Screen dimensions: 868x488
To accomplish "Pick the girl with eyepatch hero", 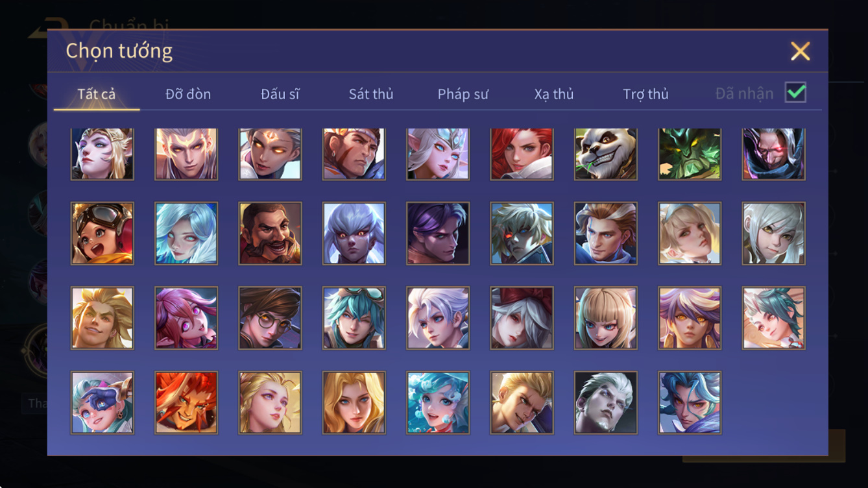I will click(x=102, y=402).
